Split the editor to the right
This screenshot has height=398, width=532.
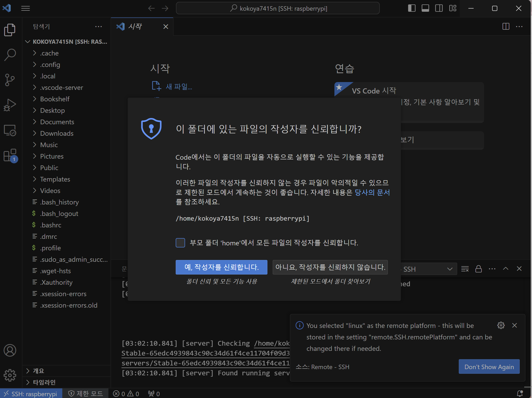[x=506, y=26]
